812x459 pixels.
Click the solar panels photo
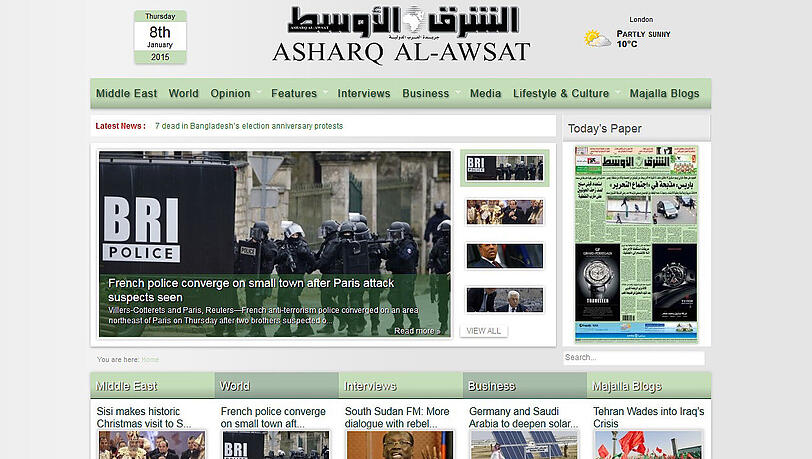[524, 445]
